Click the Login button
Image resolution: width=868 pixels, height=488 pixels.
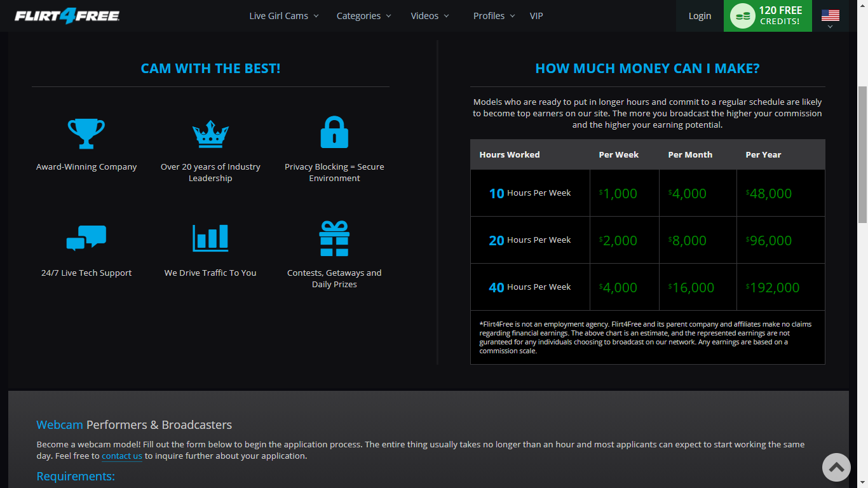point(700,16)
